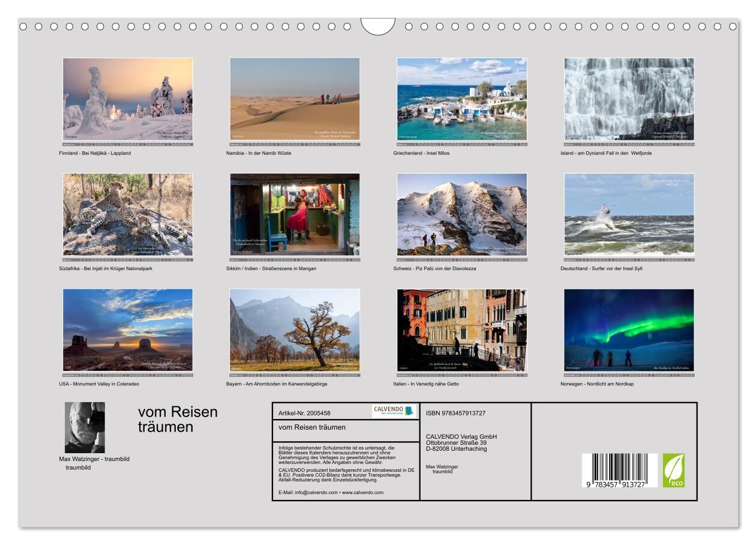Screen dimensions: 756x545
Task: Select the Ahornboden autumn tree photo
Action: (295, 330)
